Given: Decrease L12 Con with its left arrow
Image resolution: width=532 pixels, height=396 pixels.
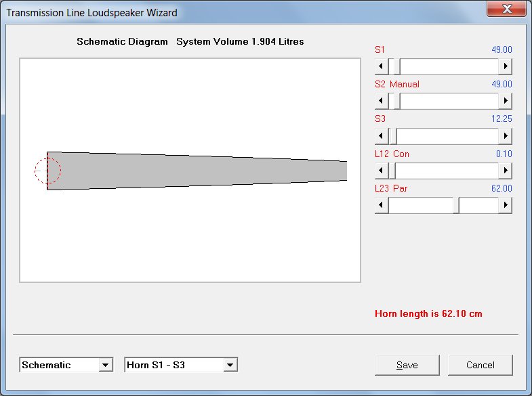Looking at the screenshot, I should [382, 171].
